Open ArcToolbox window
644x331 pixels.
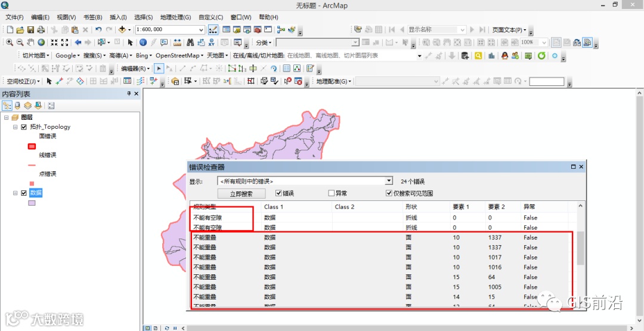(258, 30)
